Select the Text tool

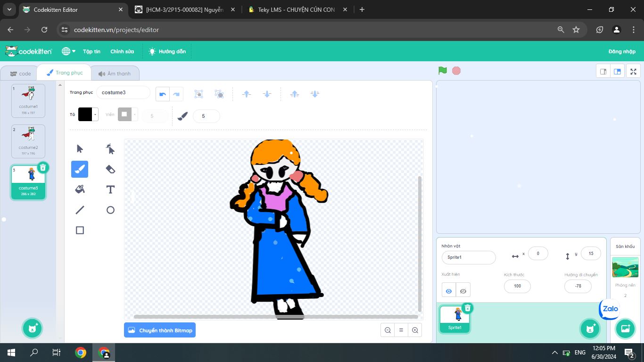point(110,189)
